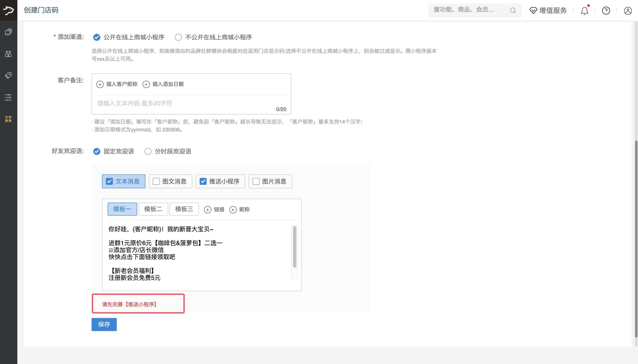Screen dimensions: 638x364
Task: Click 链接 insert button label
Action: (219, 210)
